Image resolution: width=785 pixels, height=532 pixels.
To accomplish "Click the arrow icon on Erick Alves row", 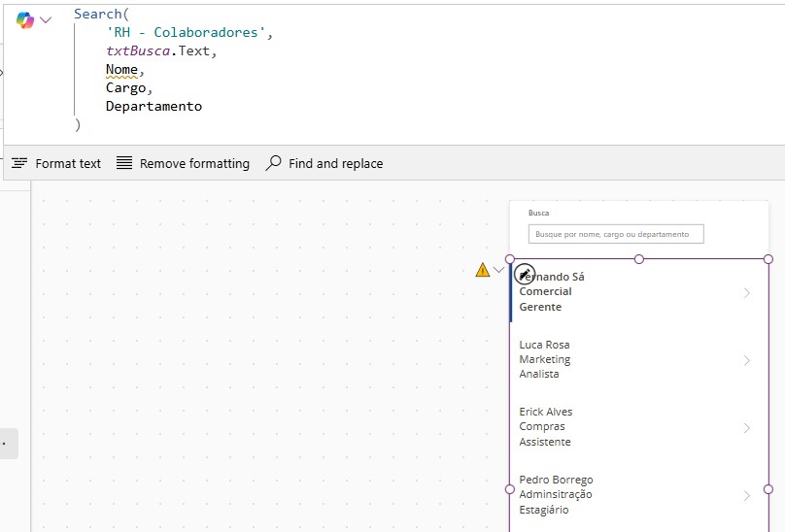I will coord(746,428).
